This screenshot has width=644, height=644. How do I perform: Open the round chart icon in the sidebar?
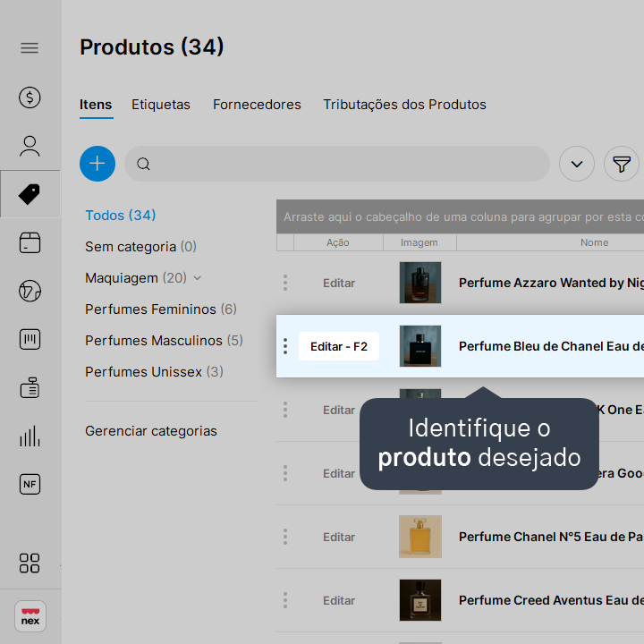tap(30, 292)
